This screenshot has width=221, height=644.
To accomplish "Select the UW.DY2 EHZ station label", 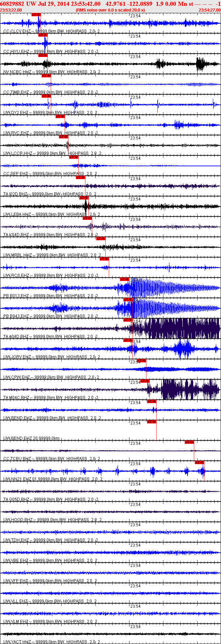I will pyautogui.click(x=51, y=113).
